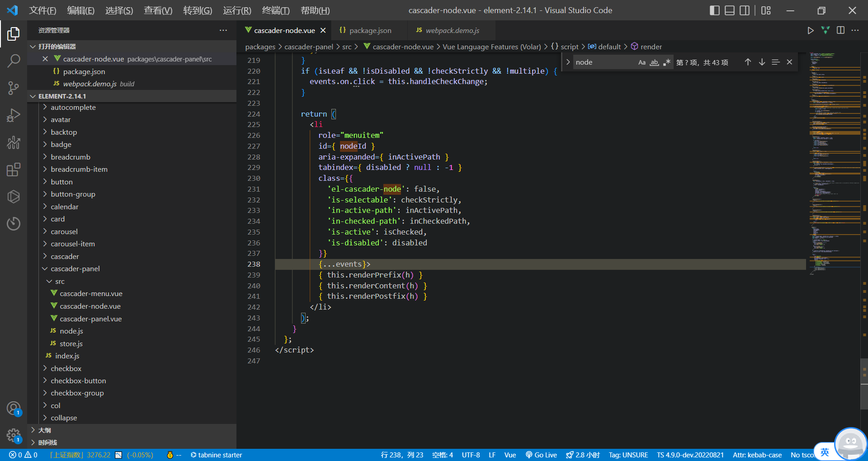Open the Explorer view in activity bar
Viewport: 868px width, 461px height.
click(14, 34)
